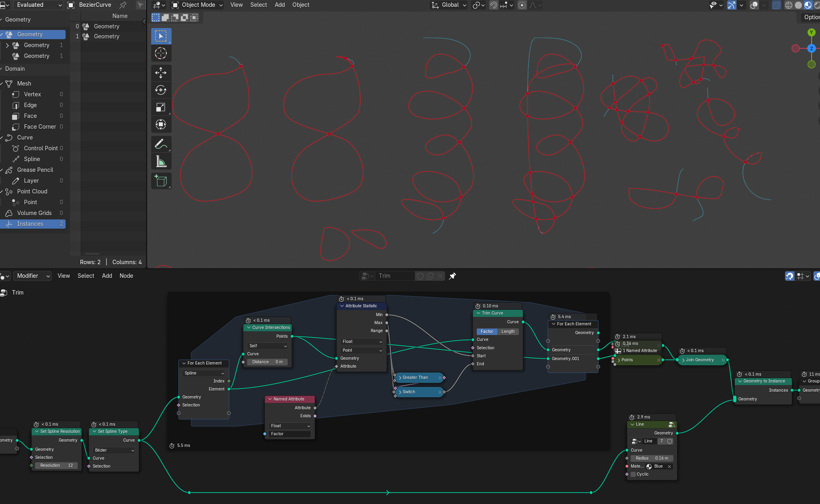Activate the Transform tool

161,124
